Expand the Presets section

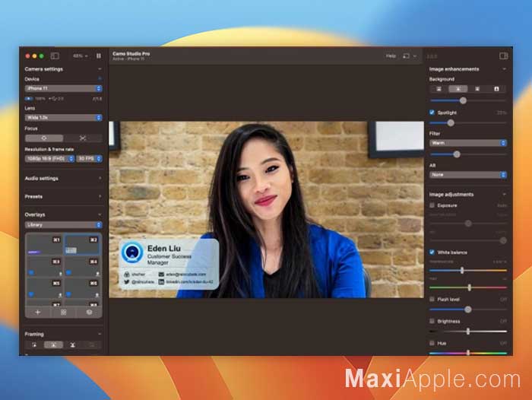[x=63, y=196]
